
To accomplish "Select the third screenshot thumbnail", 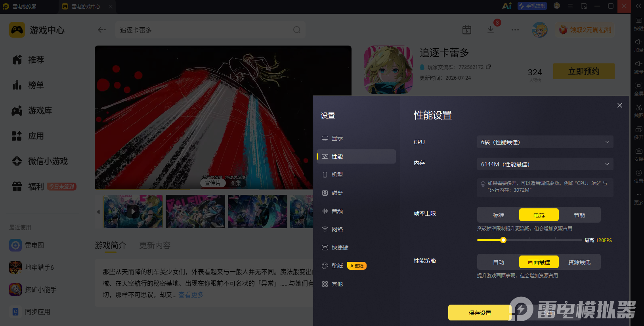I will coord(258,212).
